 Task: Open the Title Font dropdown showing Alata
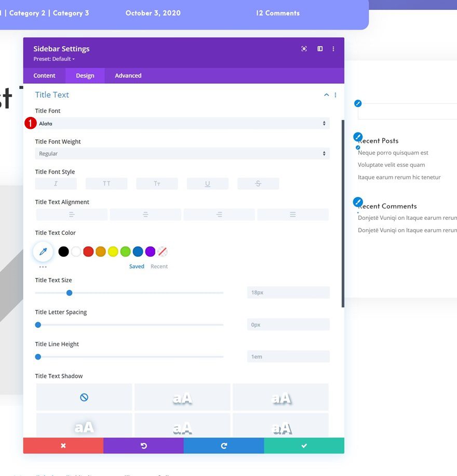(x=181, y=123)
